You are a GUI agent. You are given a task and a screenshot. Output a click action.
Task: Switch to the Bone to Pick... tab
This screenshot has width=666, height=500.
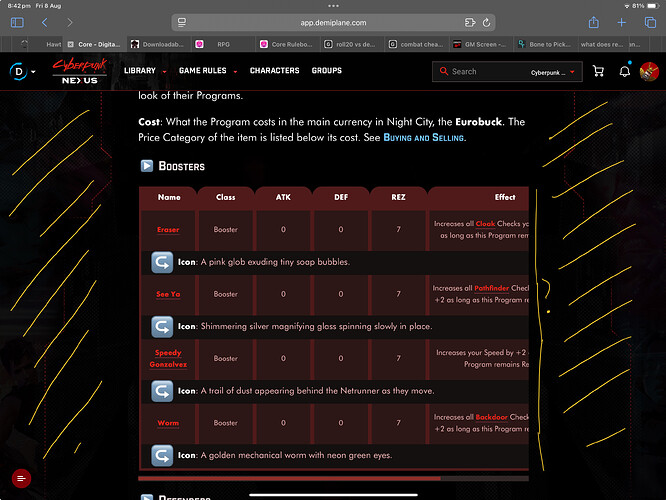(x=546, y=44)
